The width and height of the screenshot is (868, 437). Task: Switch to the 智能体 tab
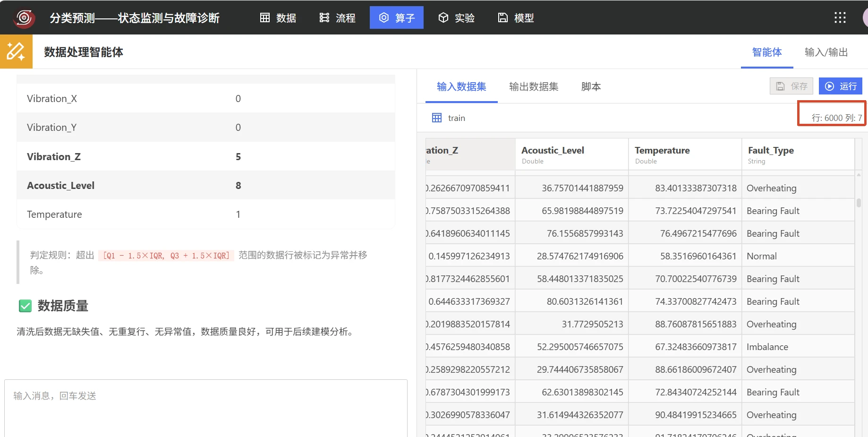point(766,52)
